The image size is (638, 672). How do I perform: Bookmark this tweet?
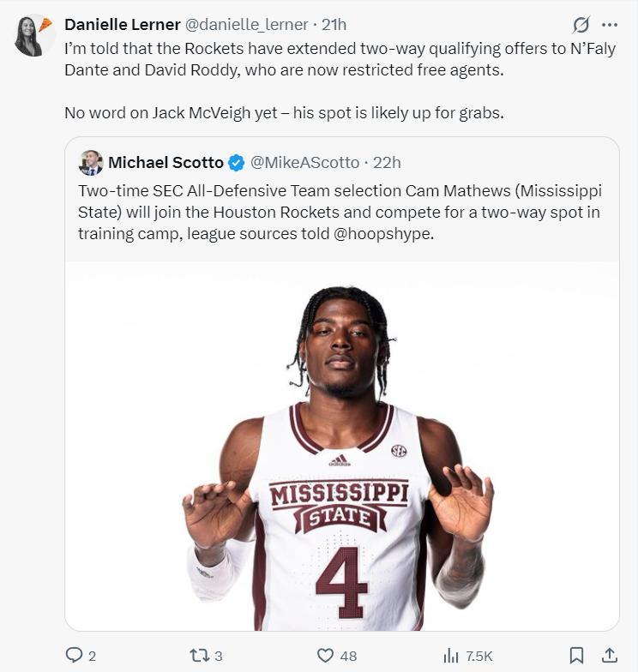point(576,656)
